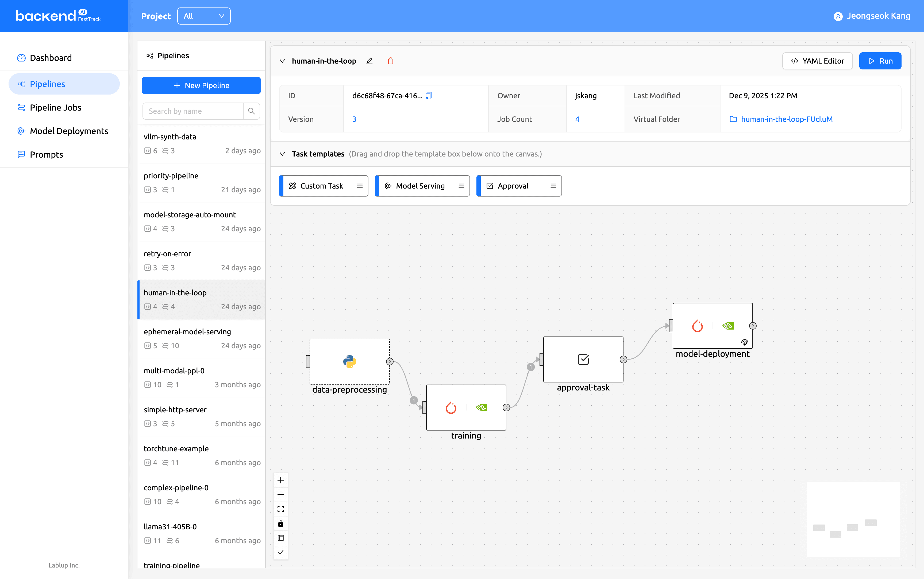Click the canvas zoom out minus icon
The height and width of the screenshot is (579, 924).
click(280, 495)
